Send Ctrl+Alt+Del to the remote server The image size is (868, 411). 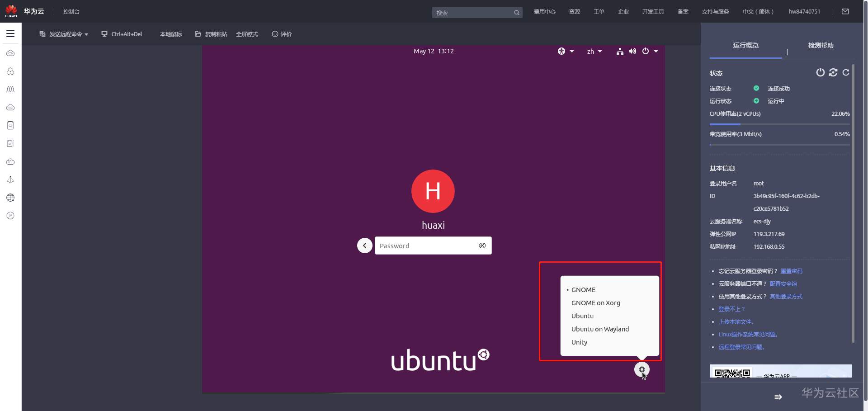click(122, 34)
